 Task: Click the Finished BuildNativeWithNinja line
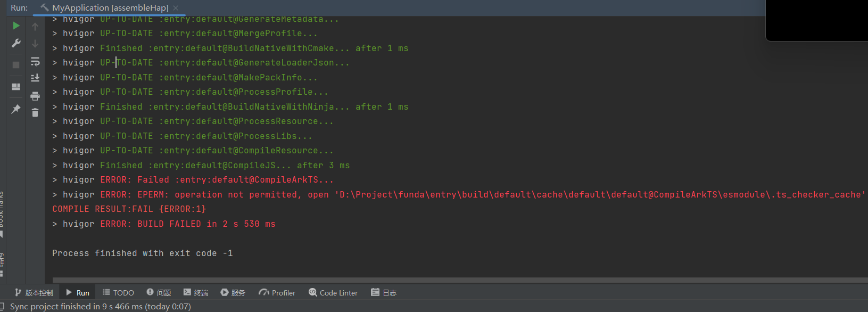230,107
